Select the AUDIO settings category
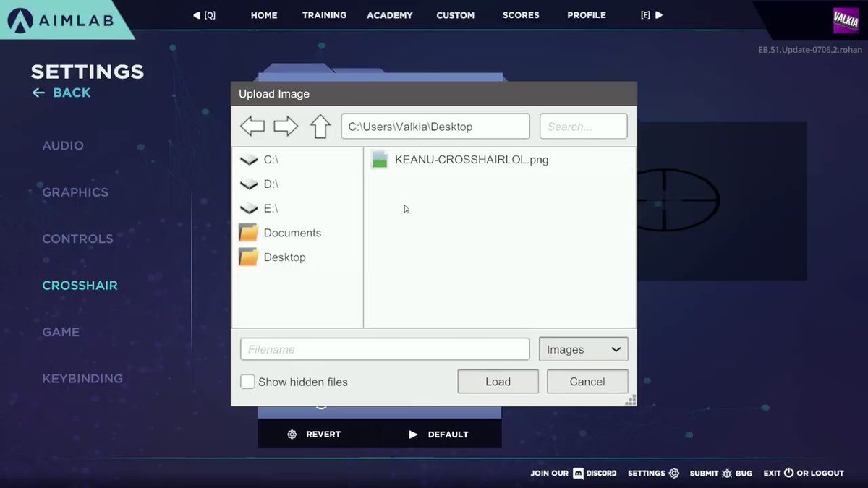 [x=63, y=145]
